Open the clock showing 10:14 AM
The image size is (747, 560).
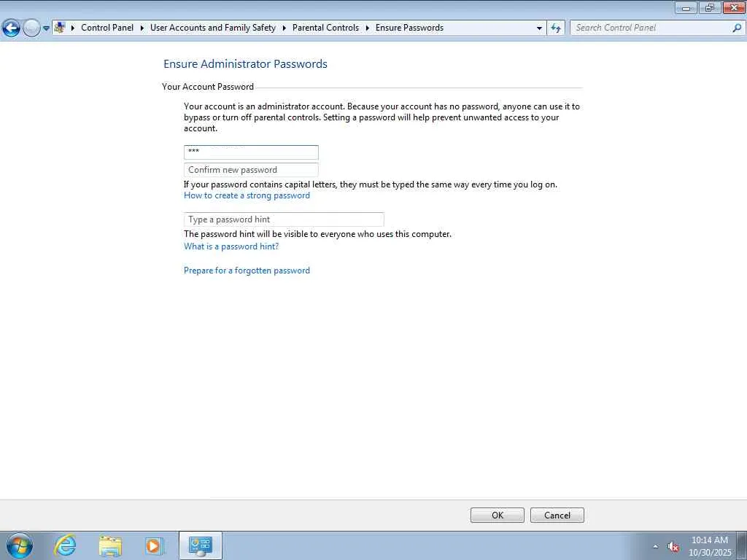click(710, 546)
